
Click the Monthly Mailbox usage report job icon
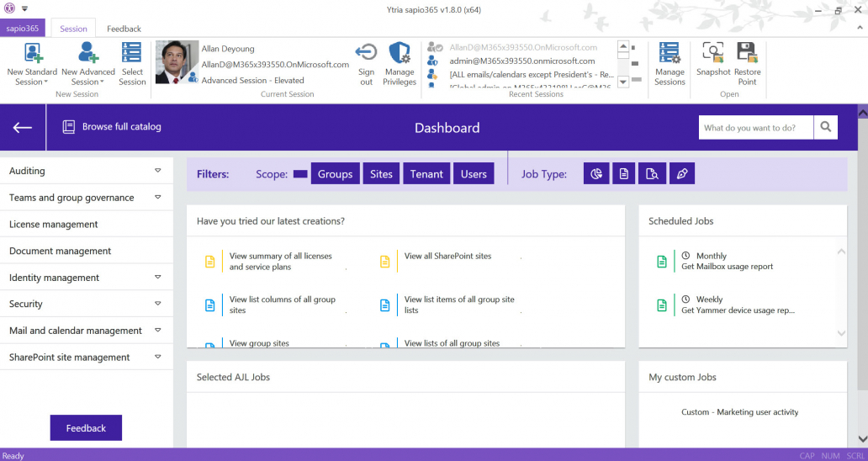[x=662, y=262]
